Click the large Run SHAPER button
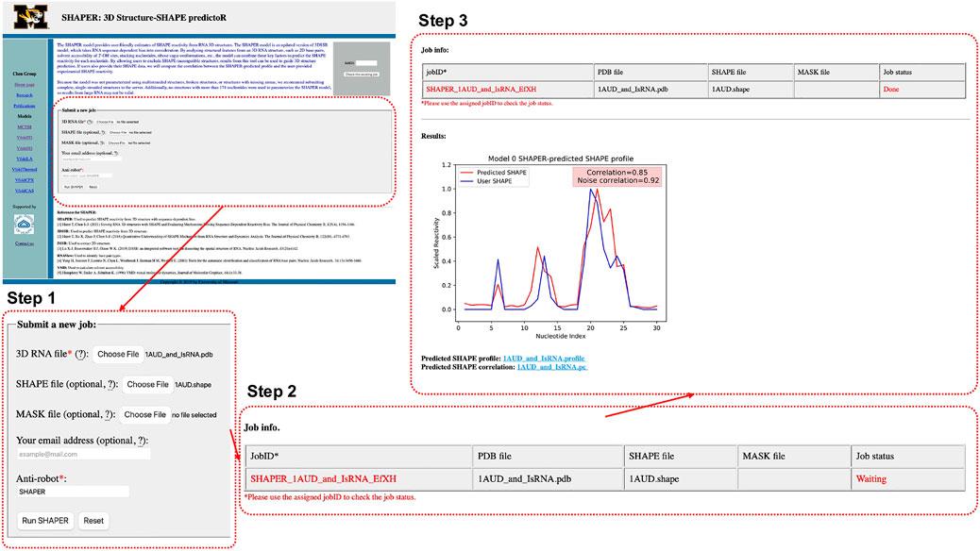 pyautogui.click(x=45, y=521)
